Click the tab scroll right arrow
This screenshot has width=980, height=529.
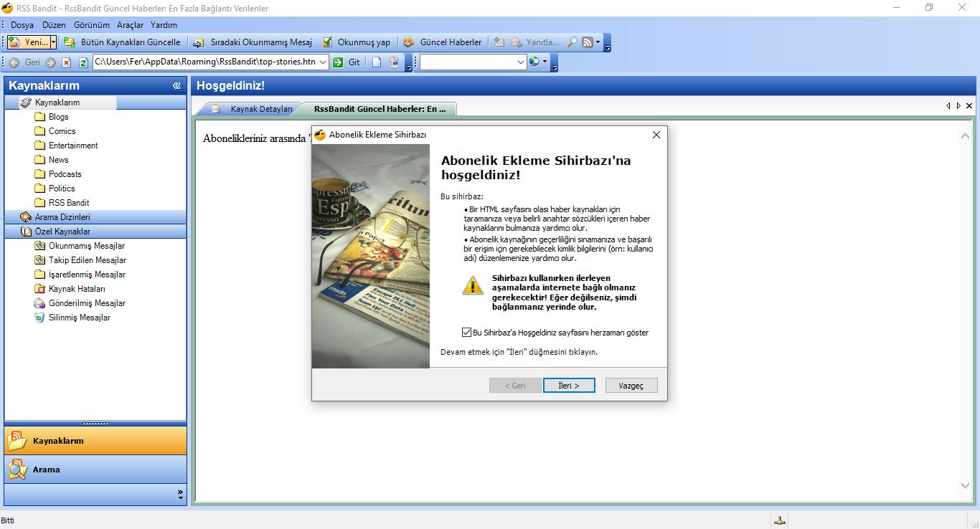(958, 105)
